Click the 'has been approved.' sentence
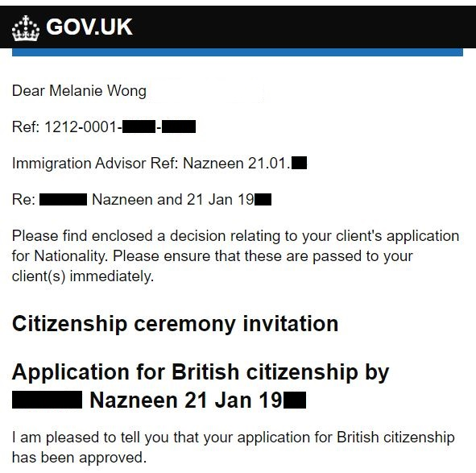This screenshot has height=473, width=476. (x=79, y=458)
